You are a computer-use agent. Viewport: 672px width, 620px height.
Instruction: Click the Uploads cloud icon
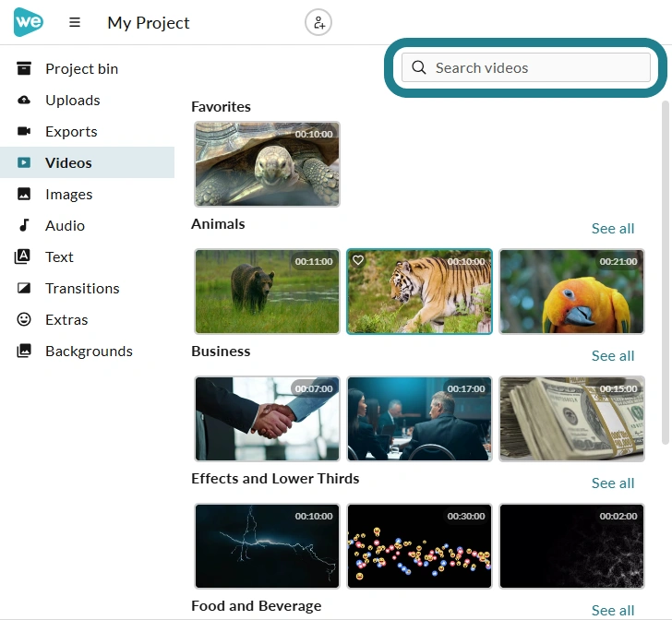24,100
